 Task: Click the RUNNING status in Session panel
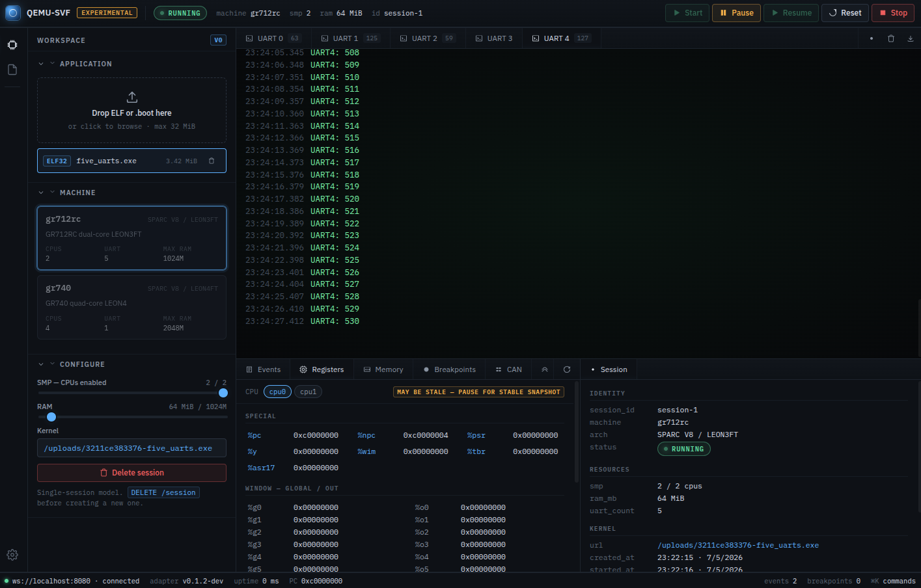click(x=683, y=449)
